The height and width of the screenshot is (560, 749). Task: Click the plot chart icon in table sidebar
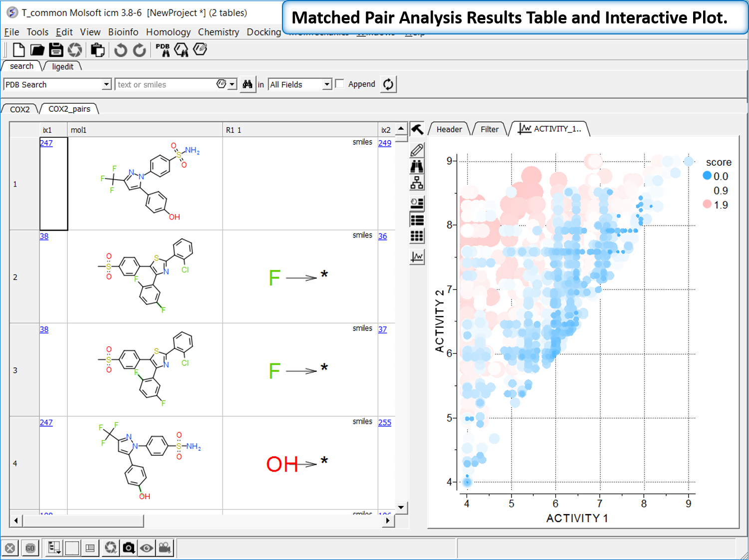pos(417,257)
